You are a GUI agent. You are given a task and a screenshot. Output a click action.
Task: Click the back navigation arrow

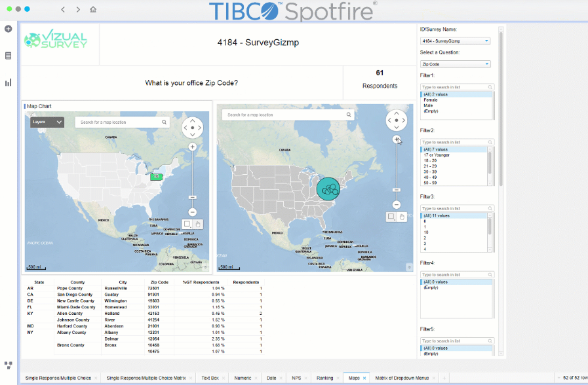coord(63,9)
